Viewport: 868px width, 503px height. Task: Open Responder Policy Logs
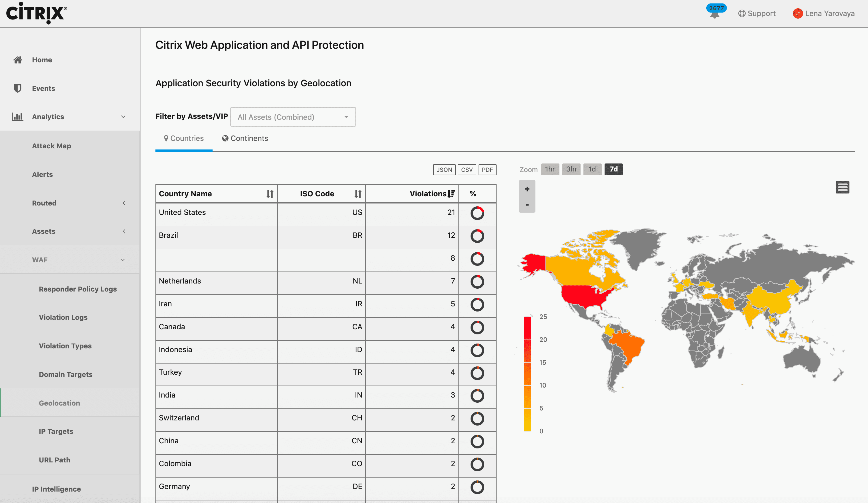click(78, 289)
